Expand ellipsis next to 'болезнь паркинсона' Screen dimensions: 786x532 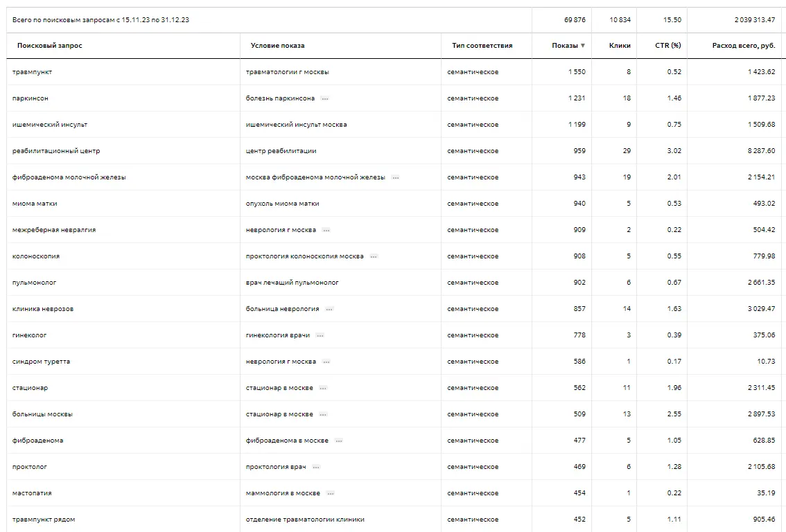[325, 98]
